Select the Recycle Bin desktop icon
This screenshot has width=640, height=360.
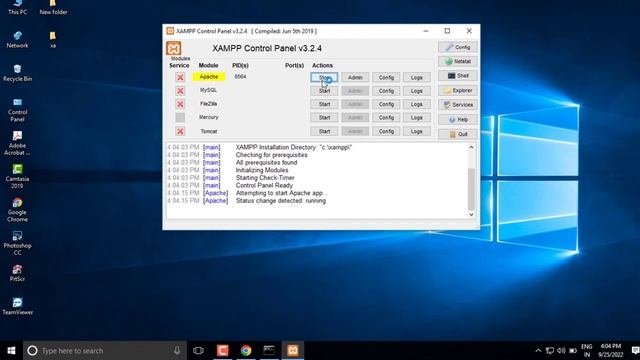click(17, 73)
